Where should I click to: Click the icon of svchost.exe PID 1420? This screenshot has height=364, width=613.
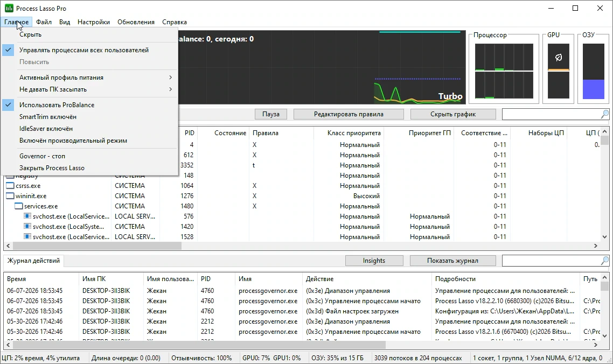point(27,226)
